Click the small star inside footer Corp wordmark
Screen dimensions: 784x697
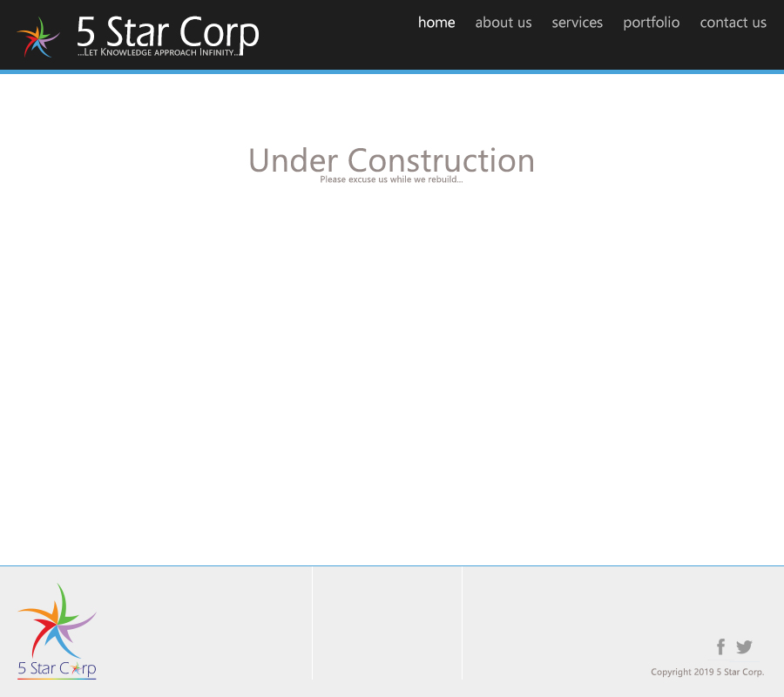pos(76,668)
